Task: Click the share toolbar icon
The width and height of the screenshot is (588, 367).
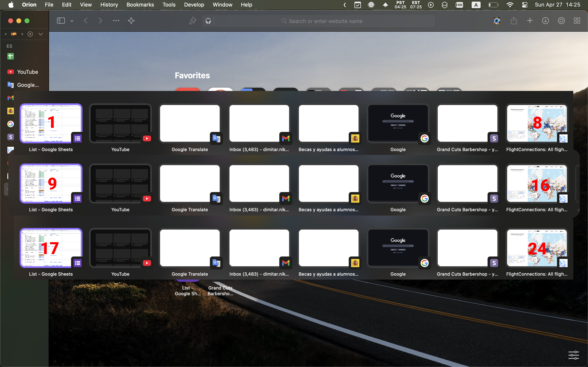Action: 514,21
